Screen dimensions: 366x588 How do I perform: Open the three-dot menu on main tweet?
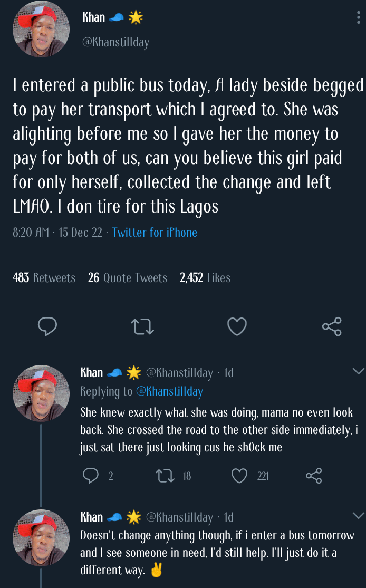[359, 17]
